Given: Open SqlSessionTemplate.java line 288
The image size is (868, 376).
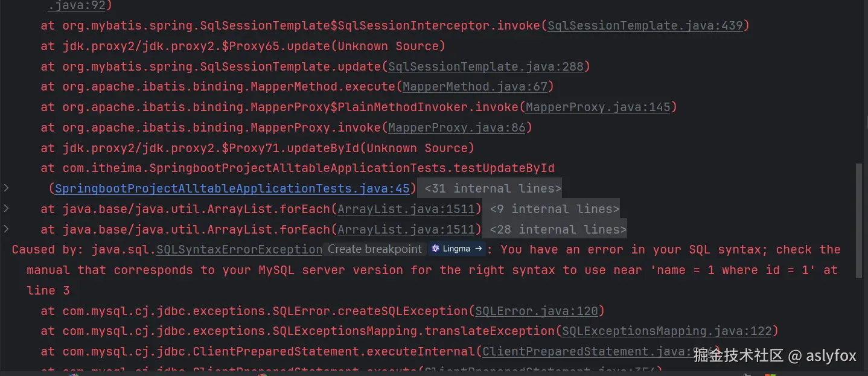Looking at the screenshot, I should click(x=486, y=66).
